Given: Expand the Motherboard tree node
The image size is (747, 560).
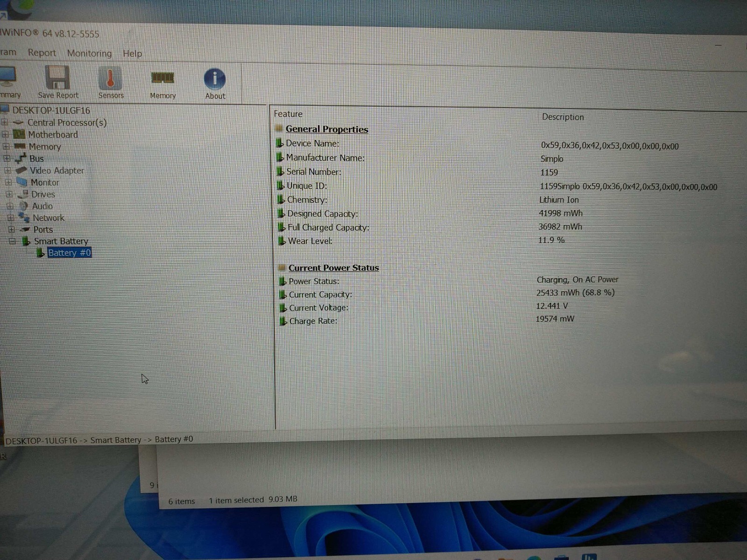Looking at the screenshot, I should 5,134.
